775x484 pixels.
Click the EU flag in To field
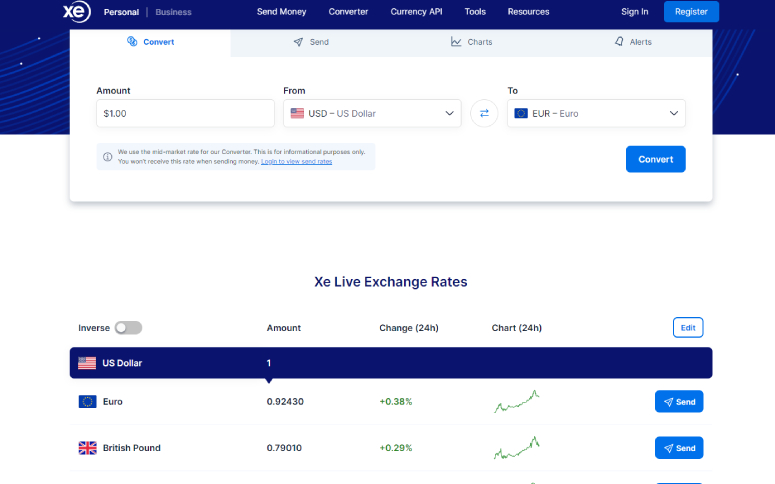521,113
